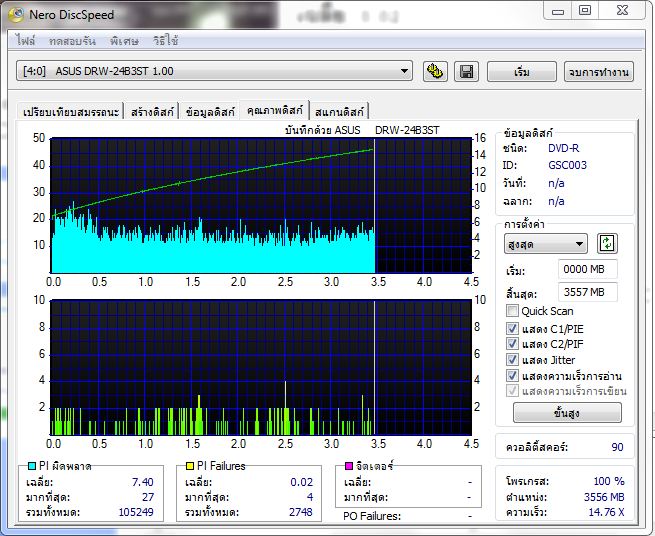Click the Exit button
Image resolution: width=655 pixels, height=536 pixels.
(599, 72)
